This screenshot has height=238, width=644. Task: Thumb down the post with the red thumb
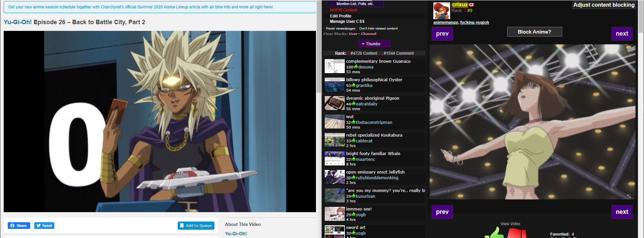click(x=516, y=233)
